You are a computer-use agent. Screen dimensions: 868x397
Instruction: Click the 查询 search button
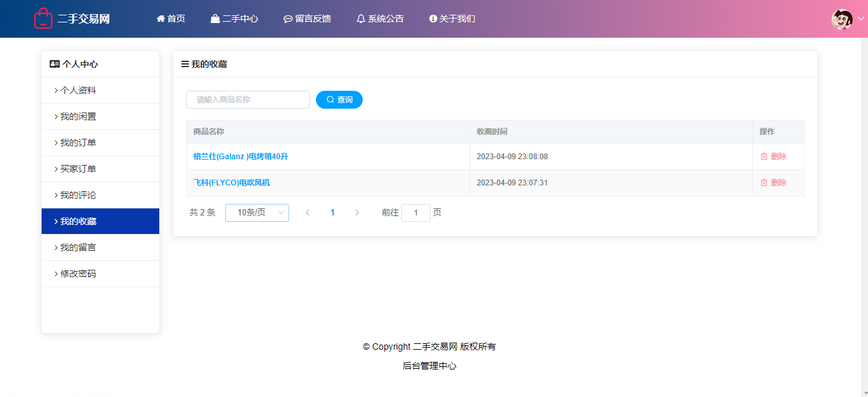pos(339,100)
